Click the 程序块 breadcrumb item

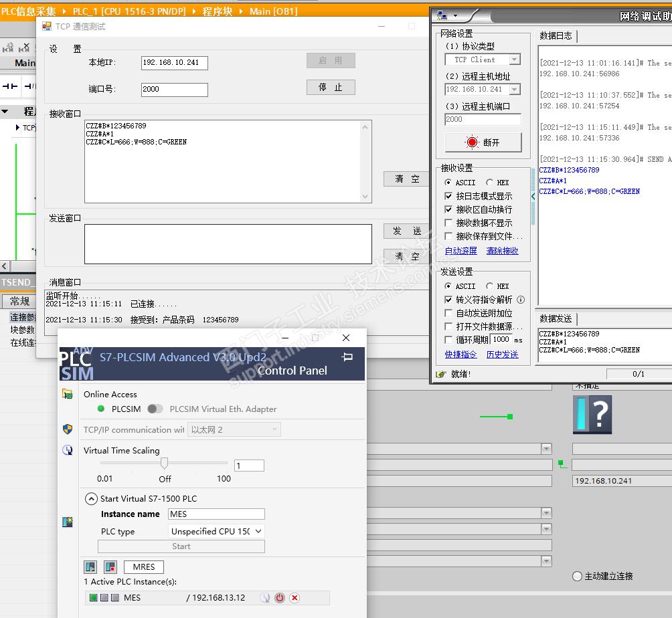point(218,11)
